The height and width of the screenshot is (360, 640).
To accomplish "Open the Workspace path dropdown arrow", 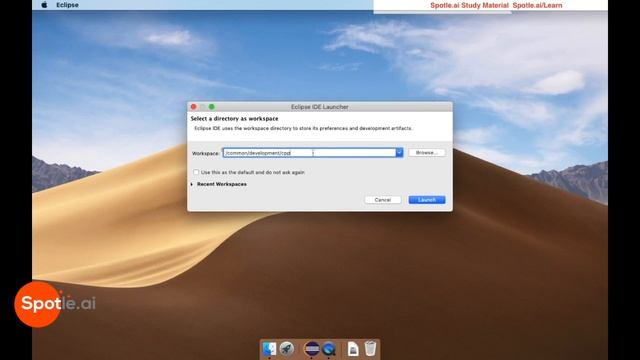I will coord(399,153).
